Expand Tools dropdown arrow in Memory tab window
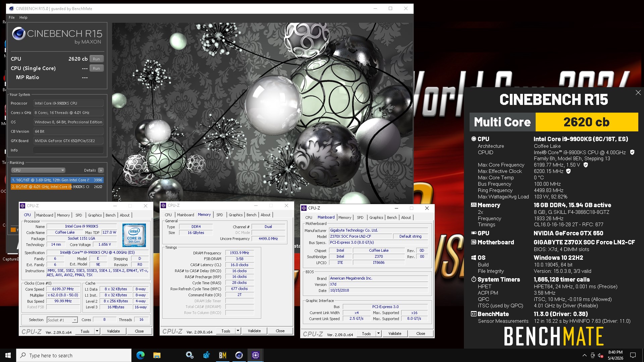Viewport: 644px width, 362px height. [238, 331]
